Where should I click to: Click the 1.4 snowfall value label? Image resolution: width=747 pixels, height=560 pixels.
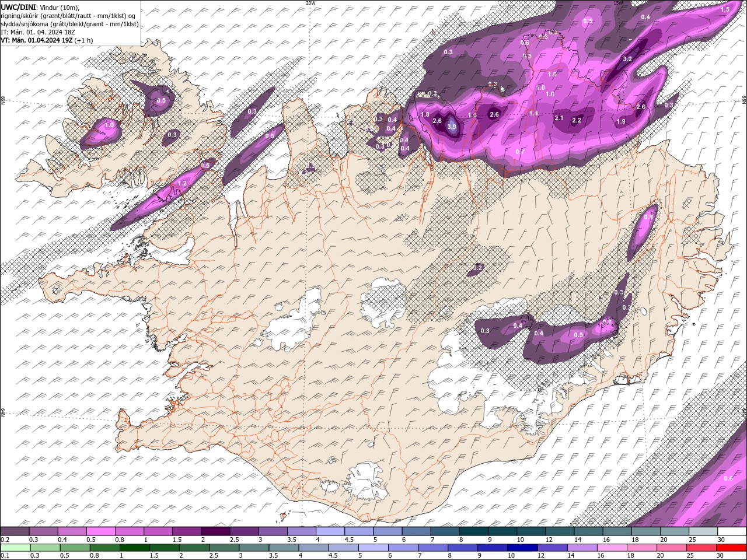tap(533, 113)
